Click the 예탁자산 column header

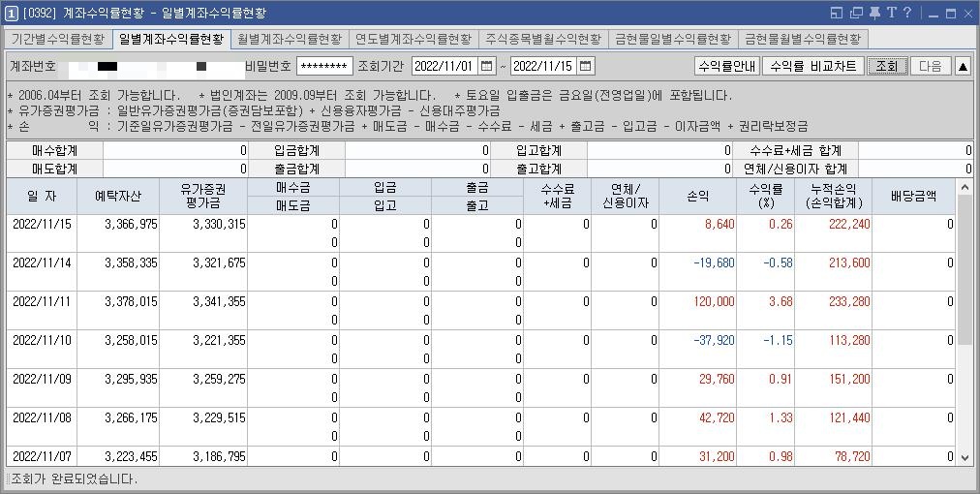pos(118,196)
